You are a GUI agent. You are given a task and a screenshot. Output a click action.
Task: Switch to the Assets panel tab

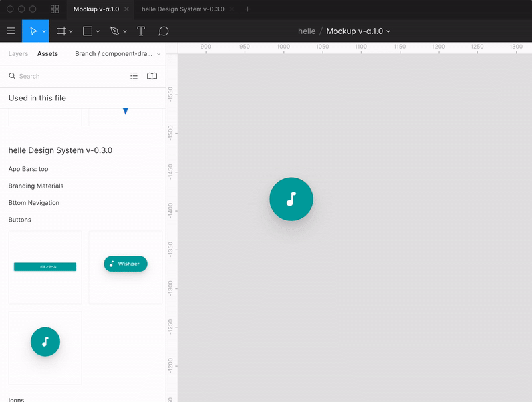pos(47,54)
